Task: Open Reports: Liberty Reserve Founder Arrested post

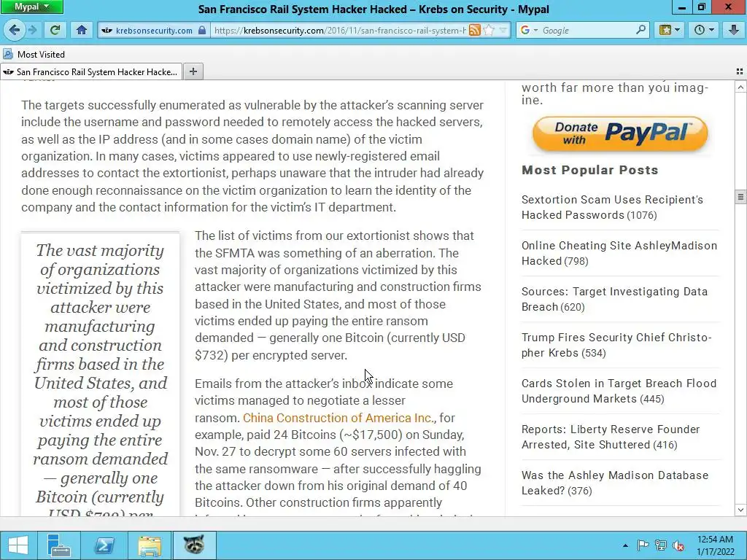Action: [611, 437]
